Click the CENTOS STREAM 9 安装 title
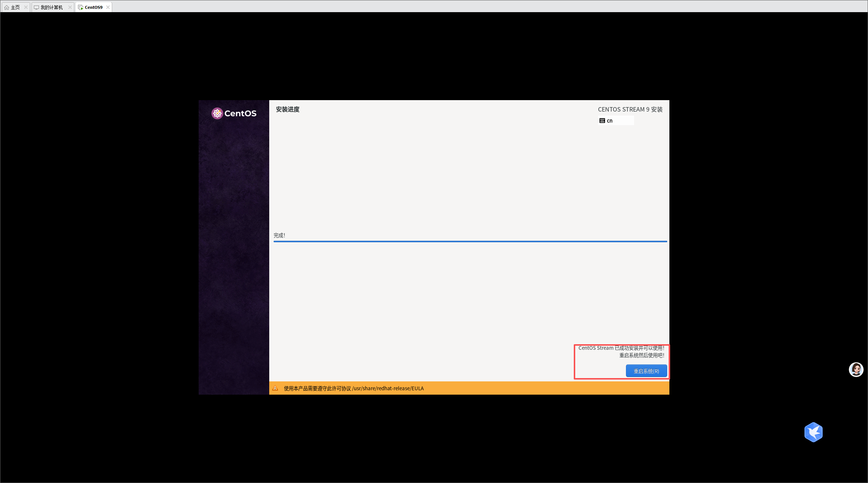 [630, 109]
